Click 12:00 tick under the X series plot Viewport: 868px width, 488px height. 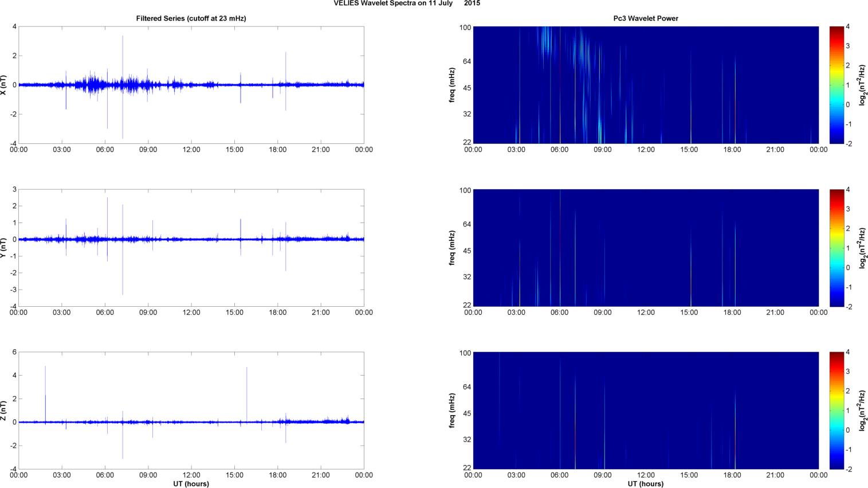coord(191,150)
